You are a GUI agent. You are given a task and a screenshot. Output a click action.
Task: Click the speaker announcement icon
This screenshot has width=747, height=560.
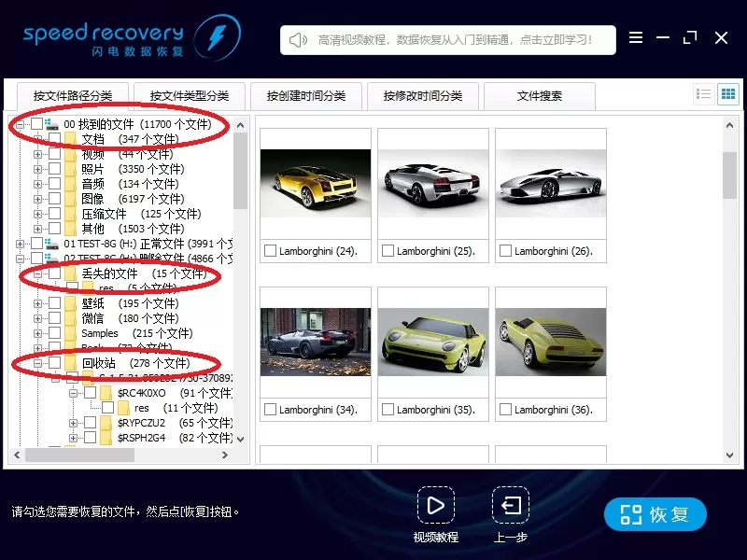[298, 40]
